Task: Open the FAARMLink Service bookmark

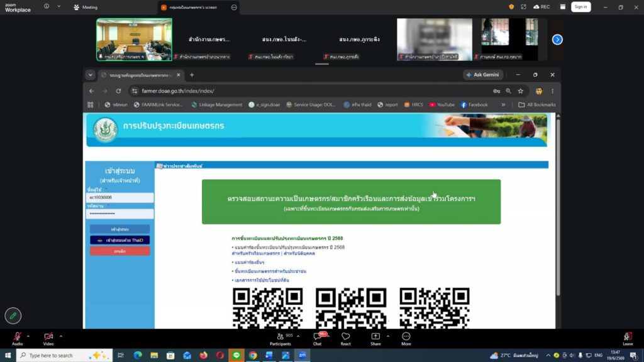Action: (158, 105)
